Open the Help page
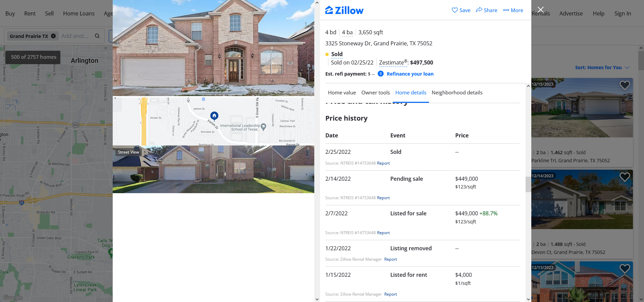The image size is (644, 302). [x=598, y=13]
